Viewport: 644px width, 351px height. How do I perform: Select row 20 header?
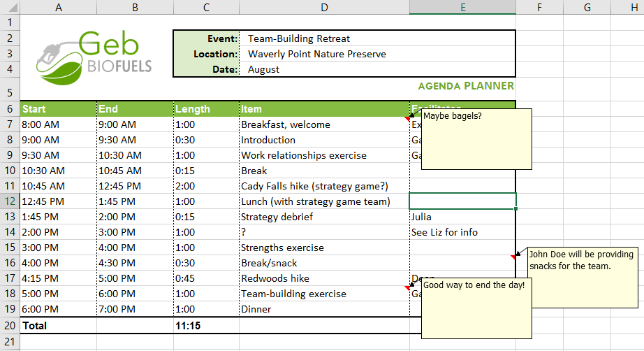pyautogui.click(x=10, y=325)
